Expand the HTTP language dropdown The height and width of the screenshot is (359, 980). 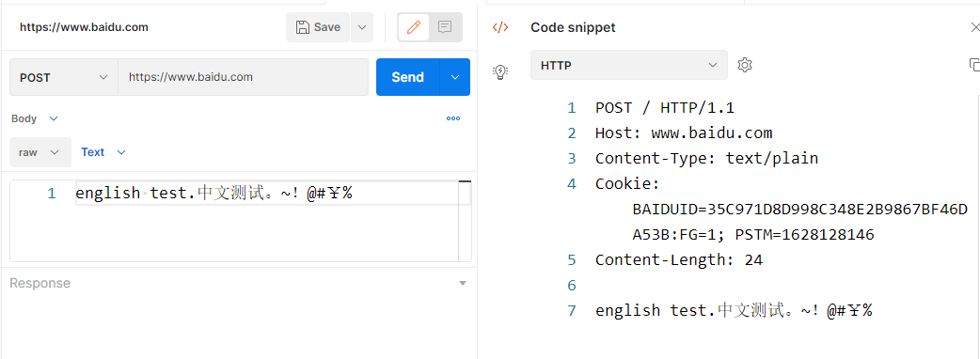pyautogui.click(x=629, y=65)
